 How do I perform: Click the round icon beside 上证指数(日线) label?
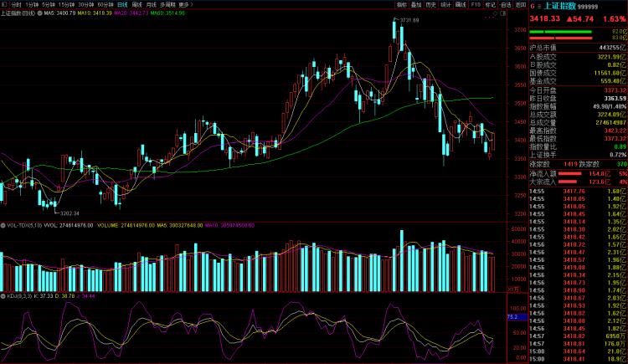(x=39, y=14)
